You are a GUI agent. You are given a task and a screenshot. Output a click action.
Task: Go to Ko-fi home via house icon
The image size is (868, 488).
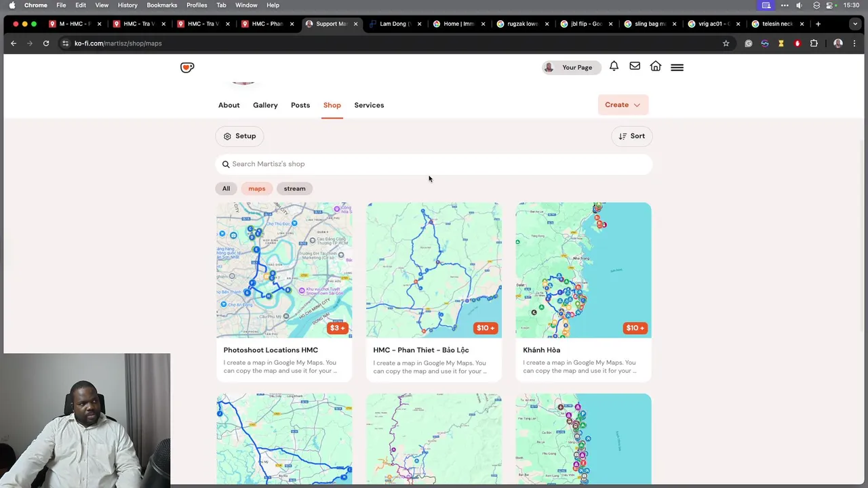tap(656, 66)
